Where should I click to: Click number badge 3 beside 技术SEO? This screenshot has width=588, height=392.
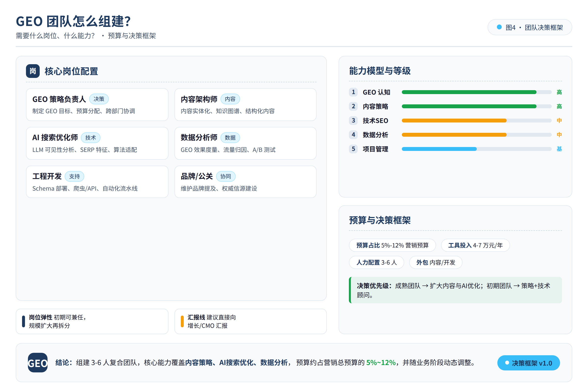[353, 121]
